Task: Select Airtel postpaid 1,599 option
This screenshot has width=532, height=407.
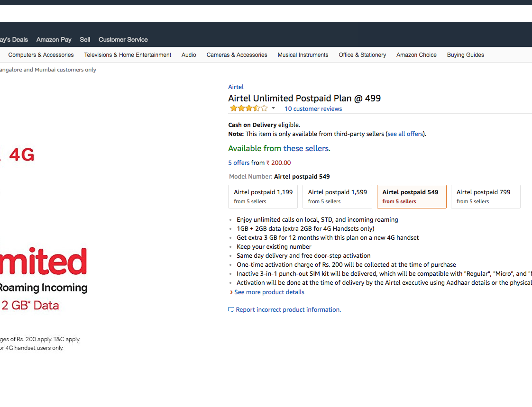Action: [x=337, y=197]
